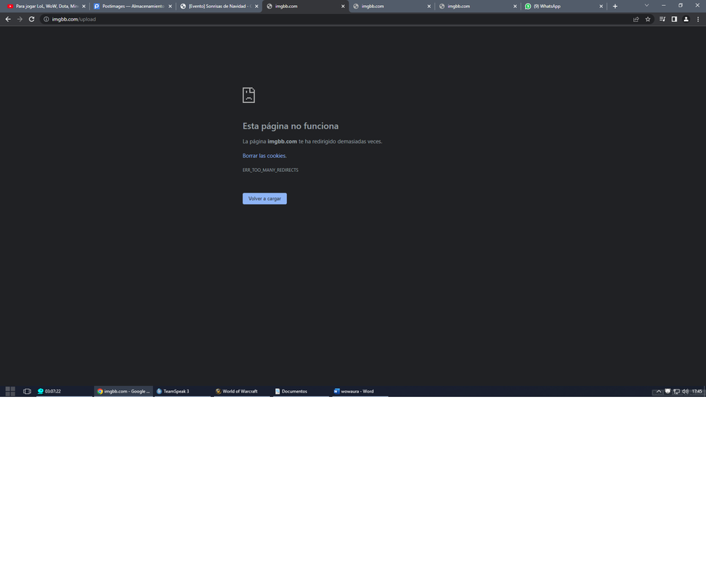This screenshot has width=706, height=588.
Task: Bookmark this page with the star
Action: pyautogui.click(x=648, y=19)
